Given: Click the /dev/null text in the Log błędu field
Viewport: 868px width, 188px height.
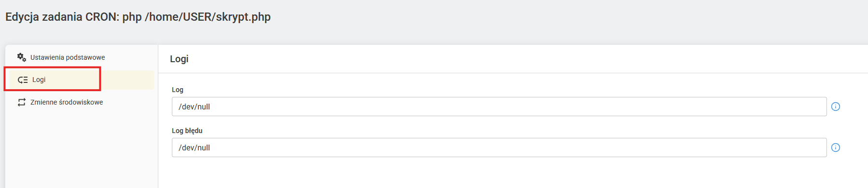Looking at the screenshot, I should (x=194, y=148).
